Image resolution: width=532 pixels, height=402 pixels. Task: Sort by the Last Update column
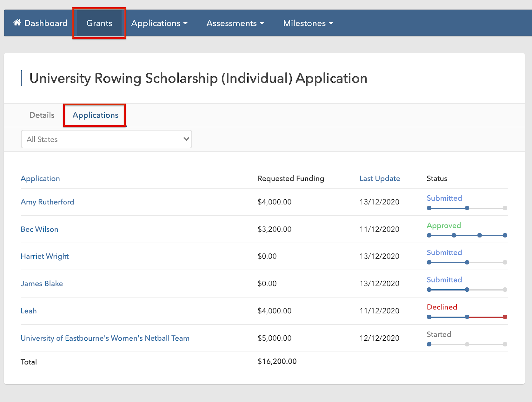380,178
